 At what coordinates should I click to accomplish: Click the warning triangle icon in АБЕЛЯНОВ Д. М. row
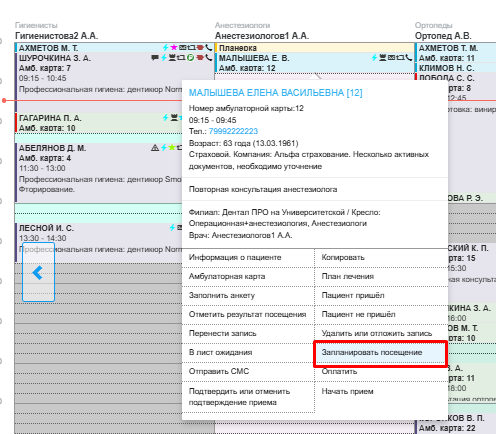155,147
